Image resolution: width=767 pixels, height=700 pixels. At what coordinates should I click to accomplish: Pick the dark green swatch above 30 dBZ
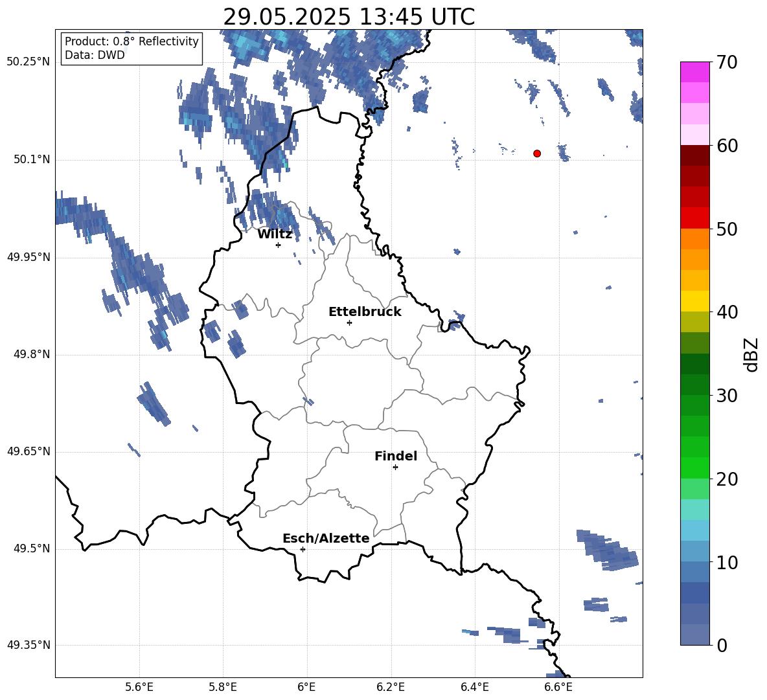694,385
